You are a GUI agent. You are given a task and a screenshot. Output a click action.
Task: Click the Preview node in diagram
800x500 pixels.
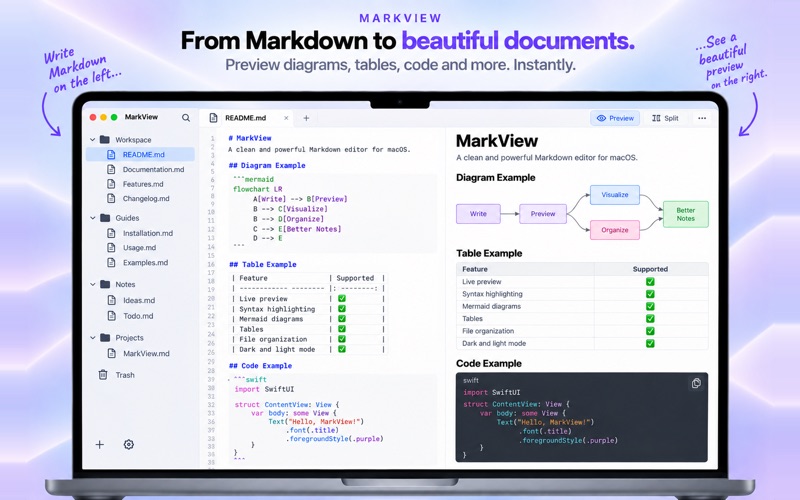point(543,214)
